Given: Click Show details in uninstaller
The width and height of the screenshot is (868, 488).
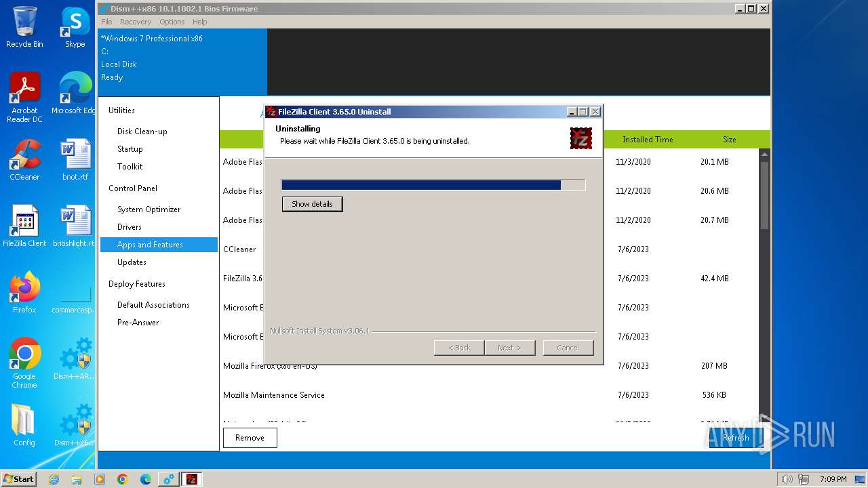Looking at the screenshot, I should (x=312, y=204).
